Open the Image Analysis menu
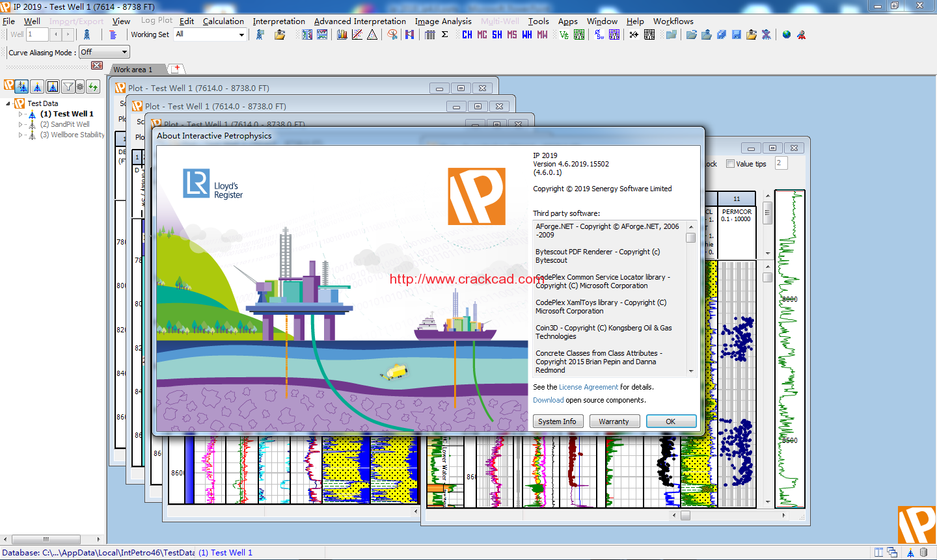This screenshot has height=560, width=937. click(x=443, y=21)
